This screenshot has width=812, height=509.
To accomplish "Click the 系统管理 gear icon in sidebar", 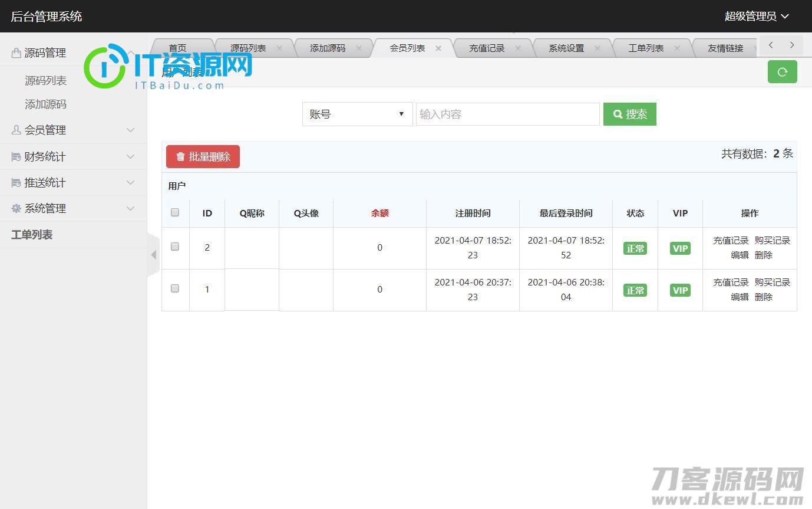I will tap(16, 208).
